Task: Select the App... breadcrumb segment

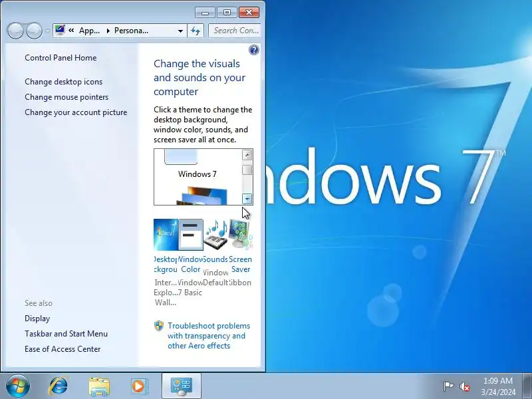Action: click(x=89, y=31)
